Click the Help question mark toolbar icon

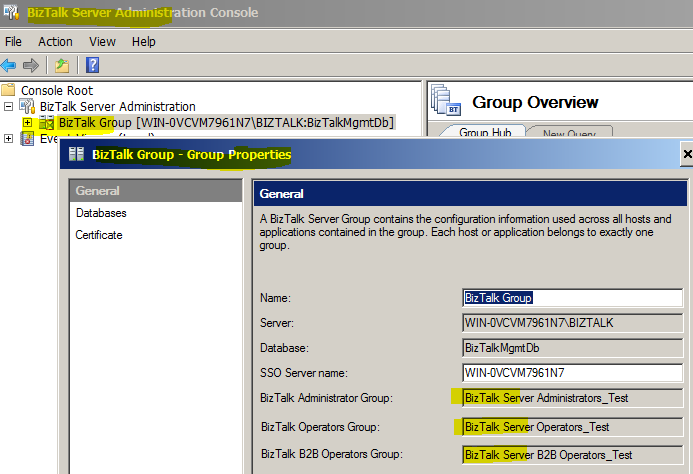click(x=92, y=65)
